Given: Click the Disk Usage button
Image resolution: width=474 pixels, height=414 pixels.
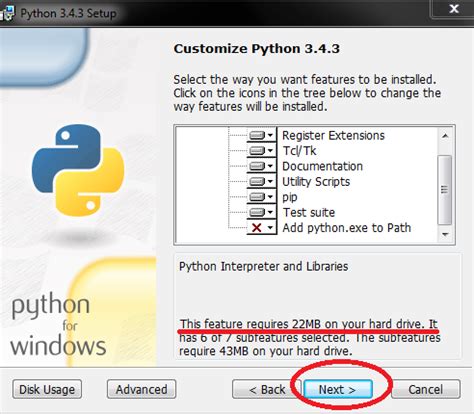Looking at the screenshot, I should [47, 389].
